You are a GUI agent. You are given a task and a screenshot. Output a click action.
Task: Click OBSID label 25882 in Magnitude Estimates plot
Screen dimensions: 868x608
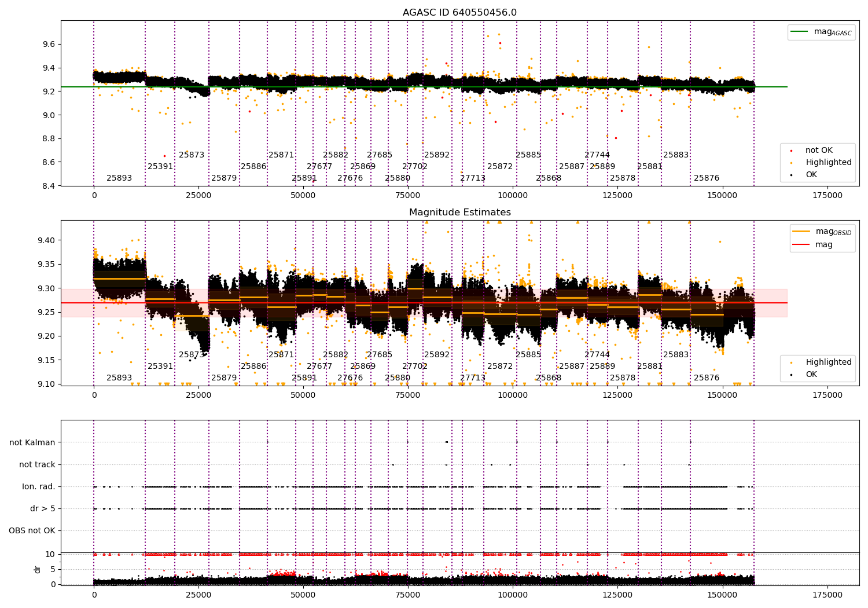(x=336, y=355)
